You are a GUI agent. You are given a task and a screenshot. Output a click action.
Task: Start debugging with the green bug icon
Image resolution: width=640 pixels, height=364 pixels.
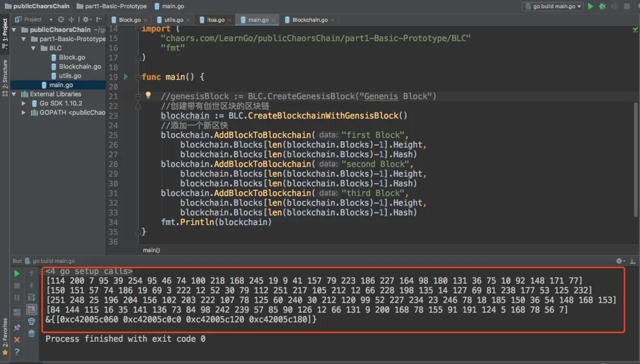pos(602,6)
